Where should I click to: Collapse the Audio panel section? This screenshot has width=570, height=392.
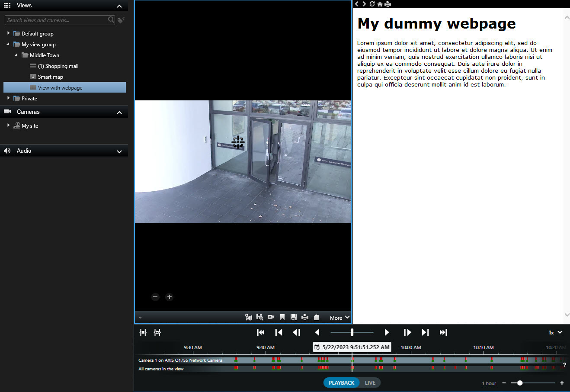(x=119, y=151)
